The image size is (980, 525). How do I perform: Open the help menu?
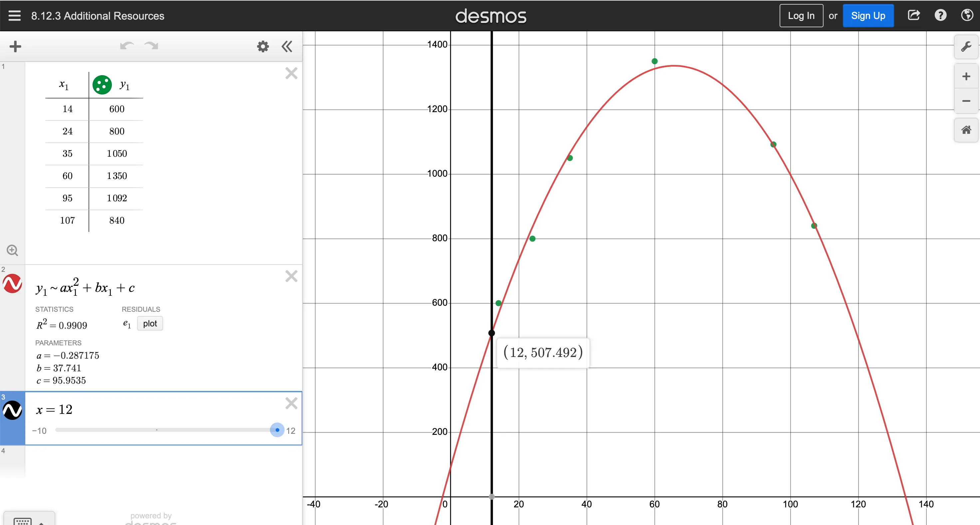940,16
